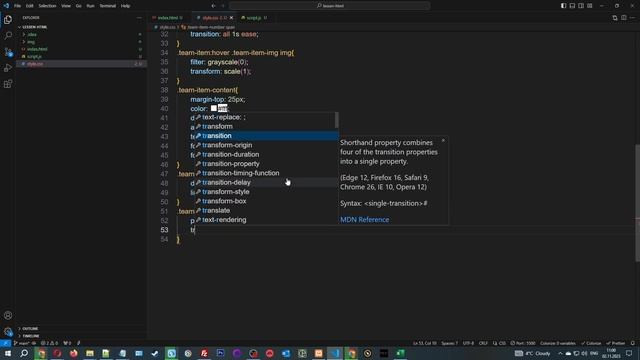Screen dimensions: 640x360
Task: Click the remote window indicator in status bar
Action: [5, 343]
